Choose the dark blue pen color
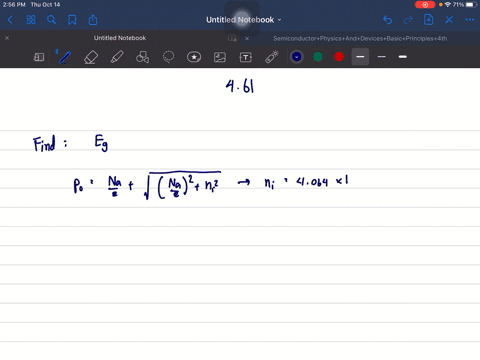The width and height of the screenshot is (480, 360). pyautogui.click(x=297, y=57)
